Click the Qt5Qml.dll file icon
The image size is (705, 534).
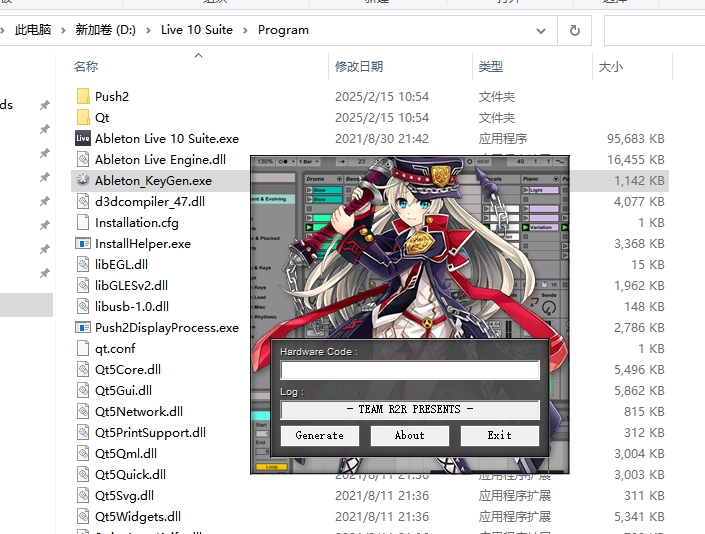click(x=83, y=454)
